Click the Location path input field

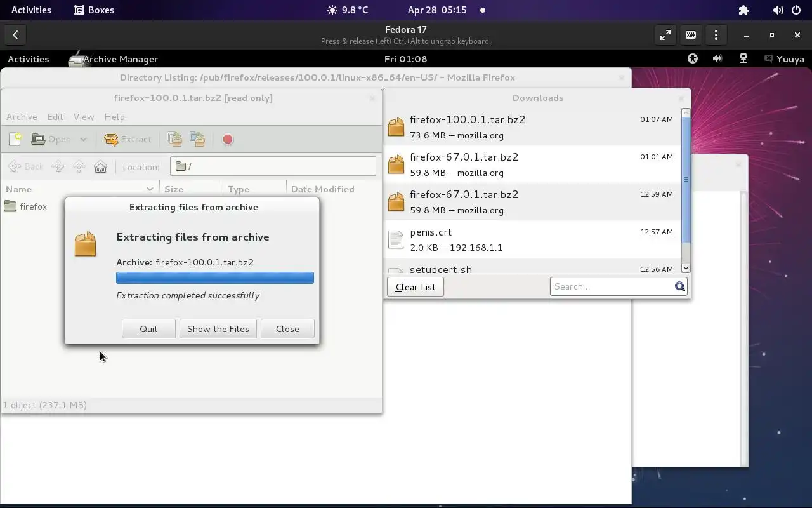coord(273,166)
